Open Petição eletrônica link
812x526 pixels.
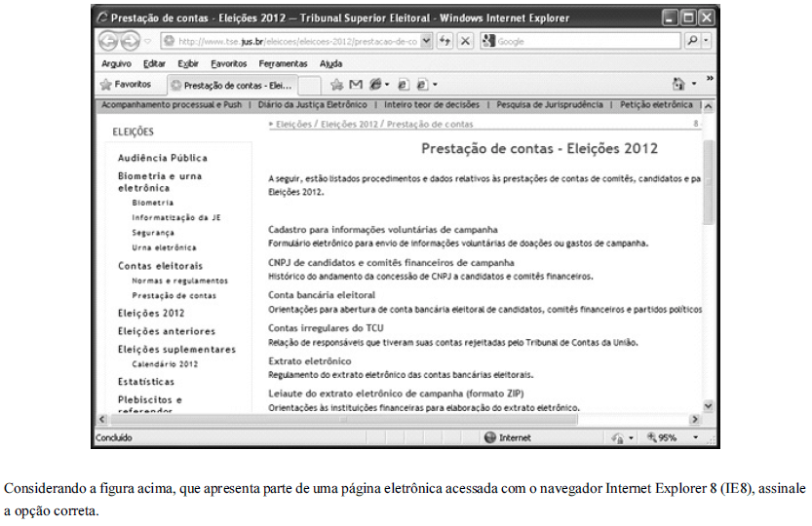tap(656, 104)
